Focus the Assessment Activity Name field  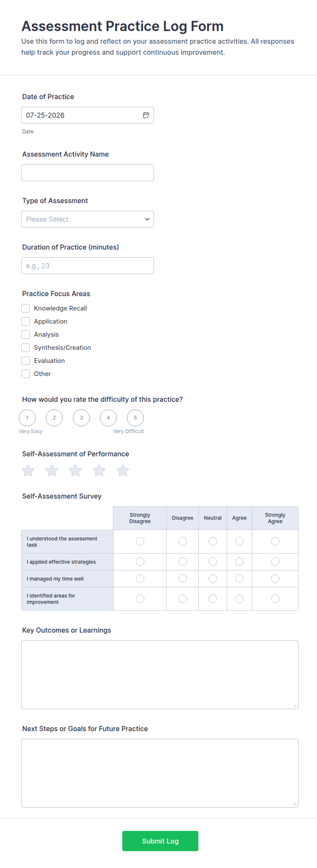88,173
